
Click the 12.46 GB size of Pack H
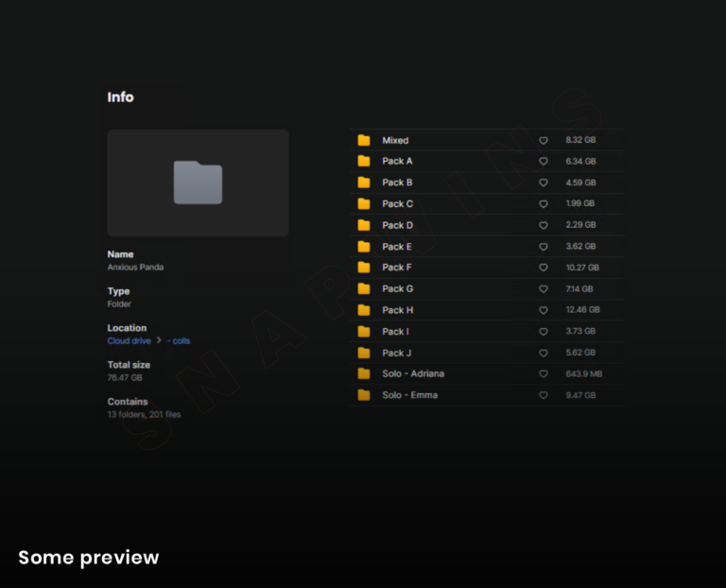(x=582, y=310)
